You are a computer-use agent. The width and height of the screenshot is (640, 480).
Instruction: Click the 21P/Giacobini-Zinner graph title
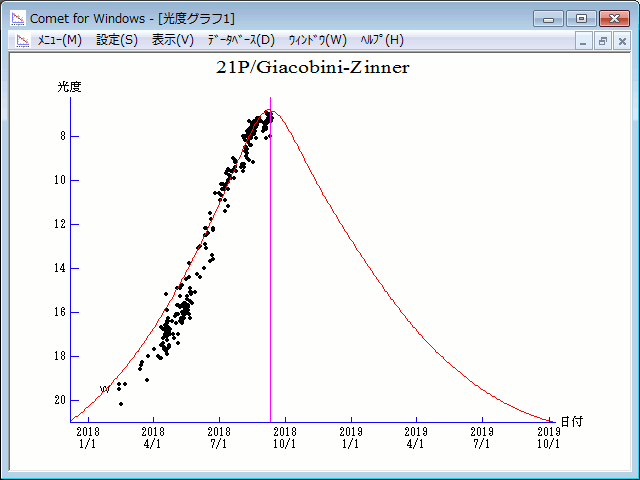click(x=313, y=68)
